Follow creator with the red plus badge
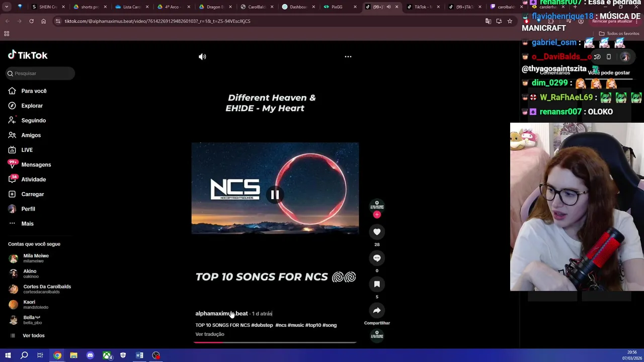This screenshot has height=362, width=644. tap(377, 215)
